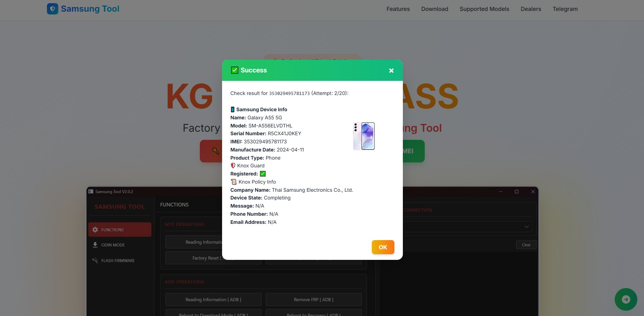
Task: Click the Registered green check indicator
Action: [263, 174]
